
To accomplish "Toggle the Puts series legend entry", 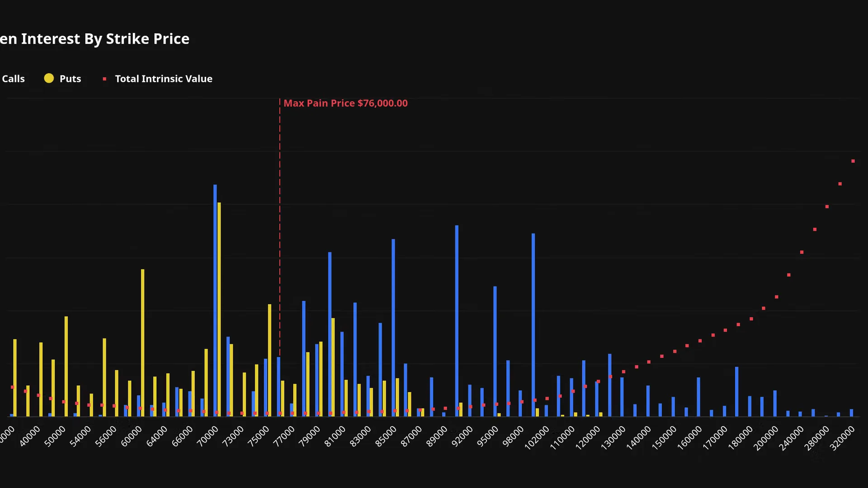I will click(63, 79).
